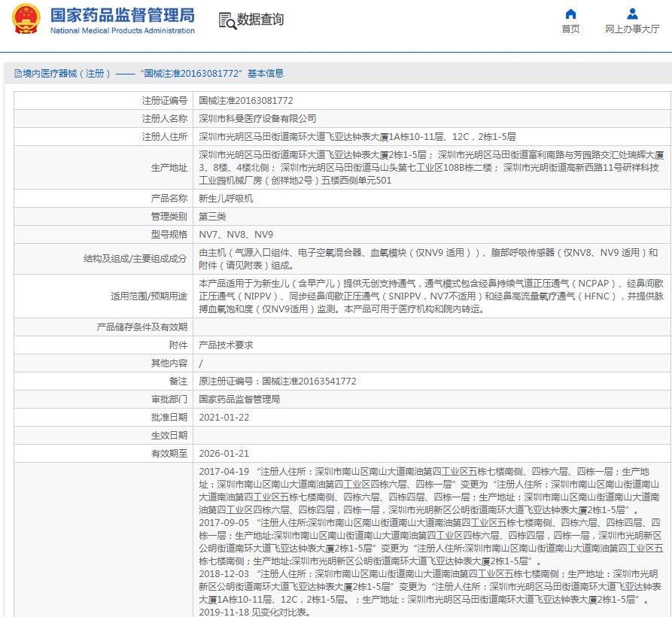
Task: Click the document icon before 境内医疗器械
Action: click(17, 73)
